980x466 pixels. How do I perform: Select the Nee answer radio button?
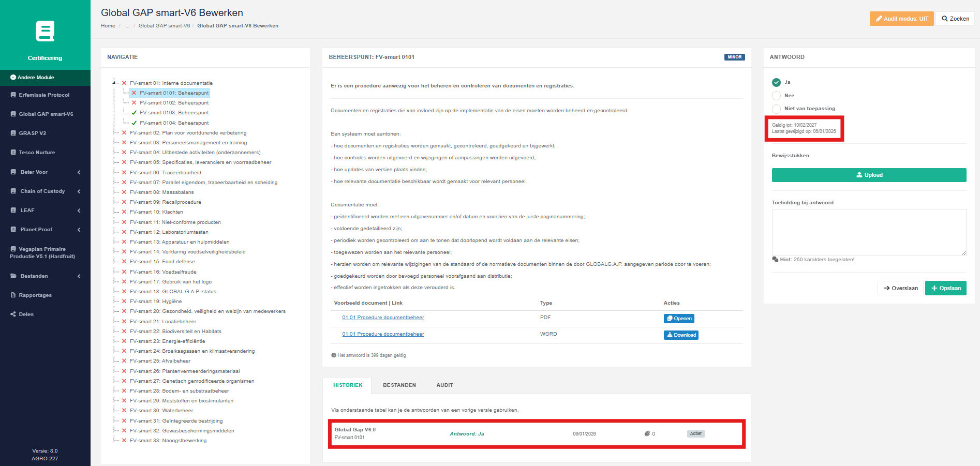(x=776, y=96)
